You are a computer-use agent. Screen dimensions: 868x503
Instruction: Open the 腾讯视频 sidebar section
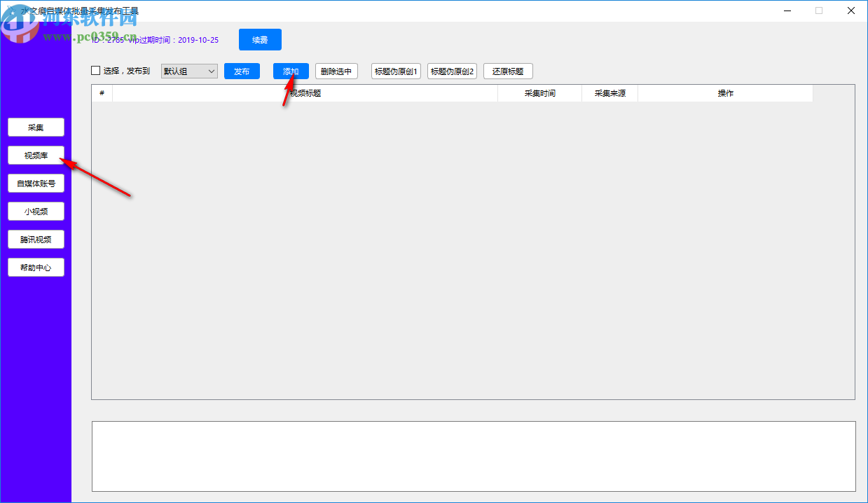point(36,240)
